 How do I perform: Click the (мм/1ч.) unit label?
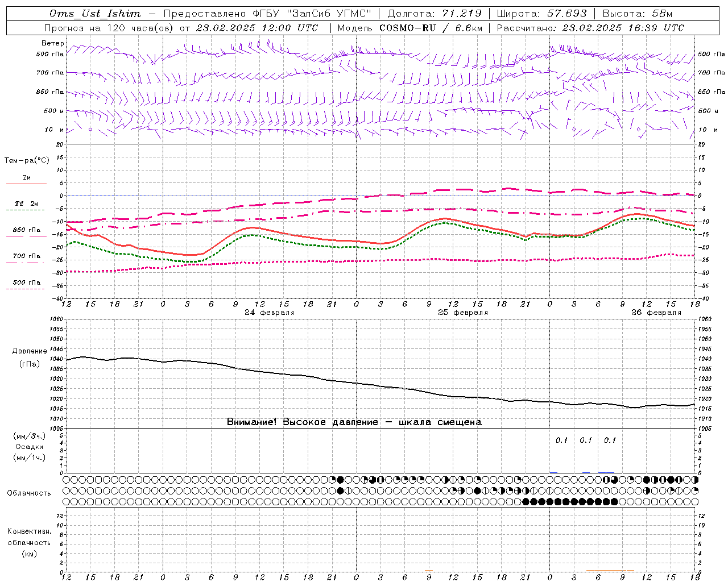(x=30, y=458)
